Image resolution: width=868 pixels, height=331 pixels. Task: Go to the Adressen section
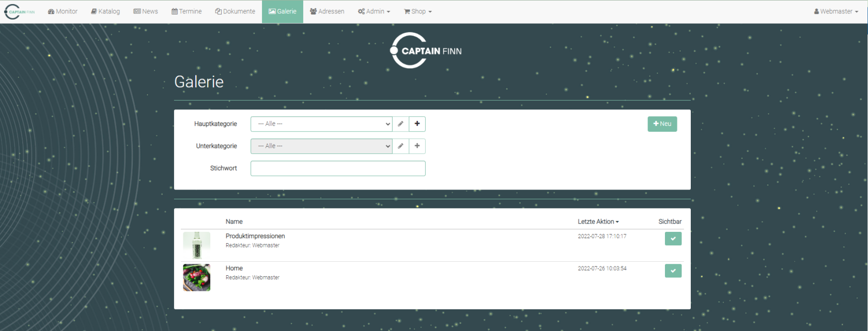tap(327, 11)
